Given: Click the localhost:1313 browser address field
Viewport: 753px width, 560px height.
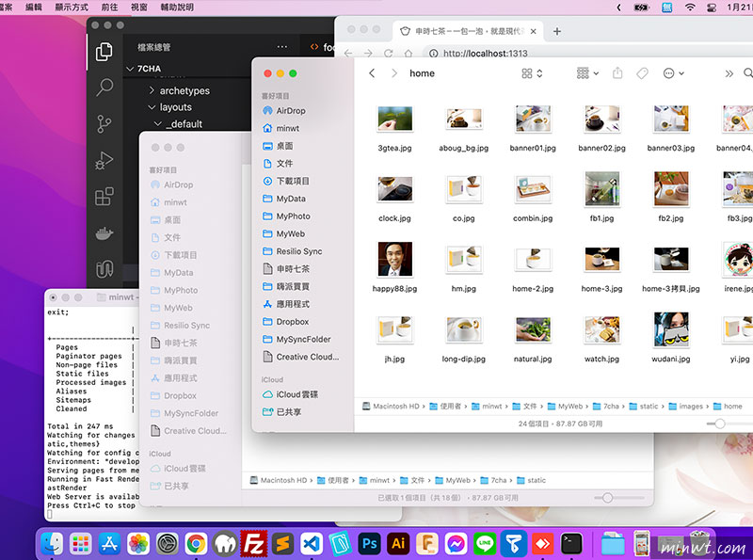Looking at the screenshot, I should click(x=588, y=54).
